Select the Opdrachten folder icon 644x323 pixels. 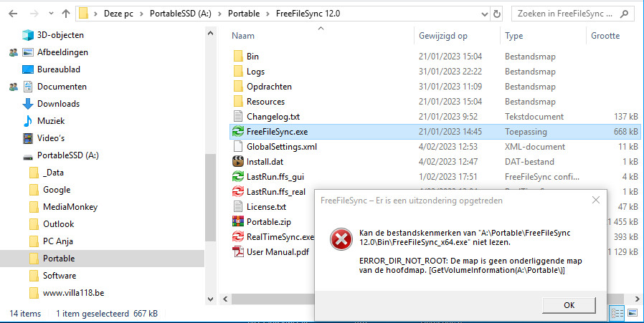click(238, 87)
